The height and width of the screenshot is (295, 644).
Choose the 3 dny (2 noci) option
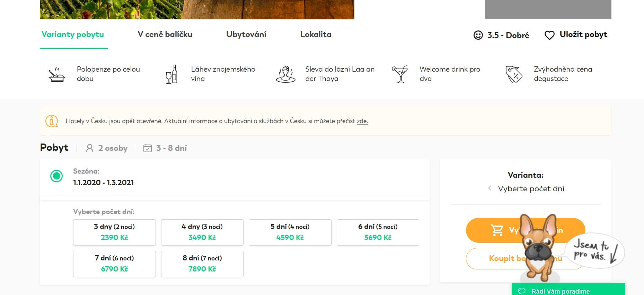coord(114,232)
